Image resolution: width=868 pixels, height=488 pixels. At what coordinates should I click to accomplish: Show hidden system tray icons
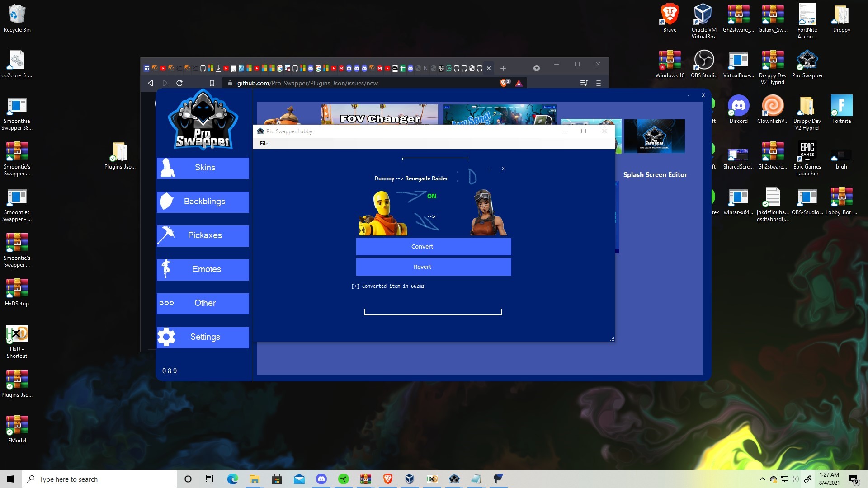click(x=762, y=479)
